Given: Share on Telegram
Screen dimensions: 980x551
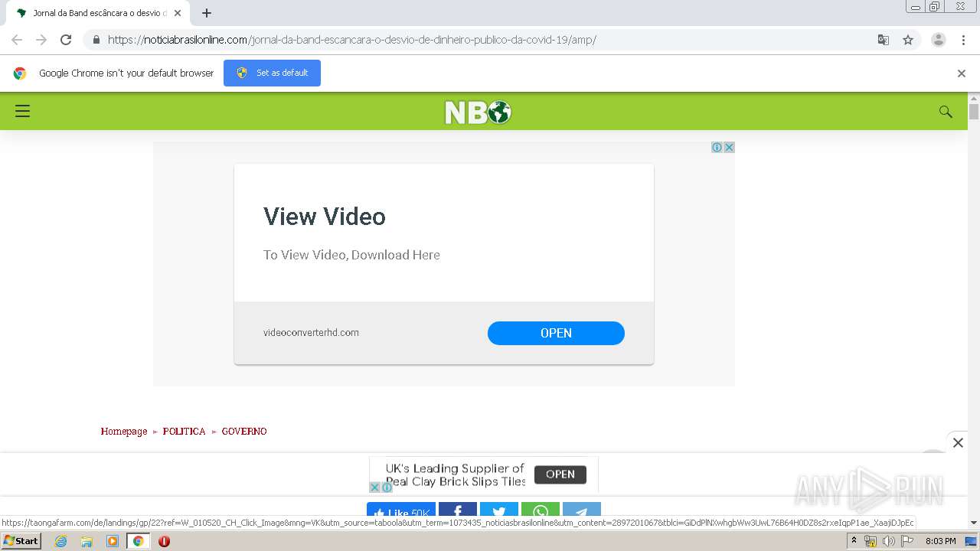Looking at the screenshot, I should pyautogui.click(x=582, y=511).
